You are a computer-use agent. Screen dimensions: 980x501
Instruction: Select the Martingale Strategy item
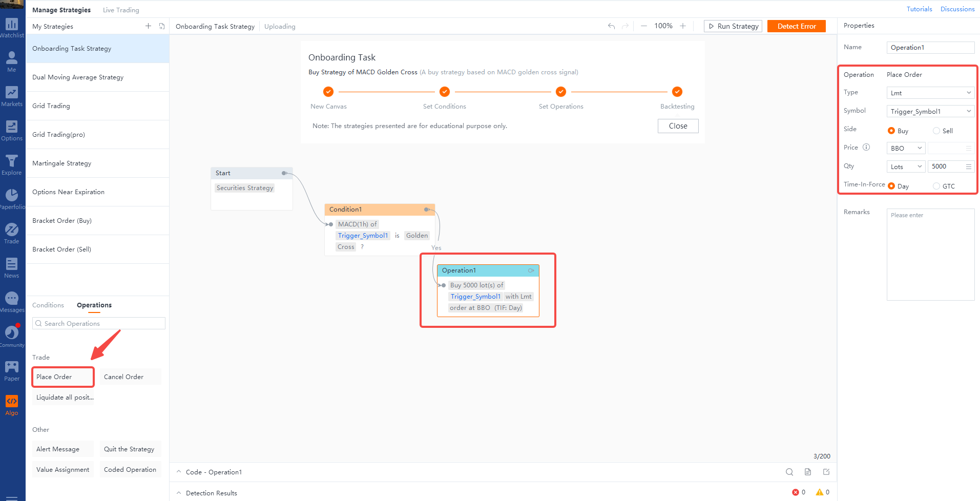[97, 163]
